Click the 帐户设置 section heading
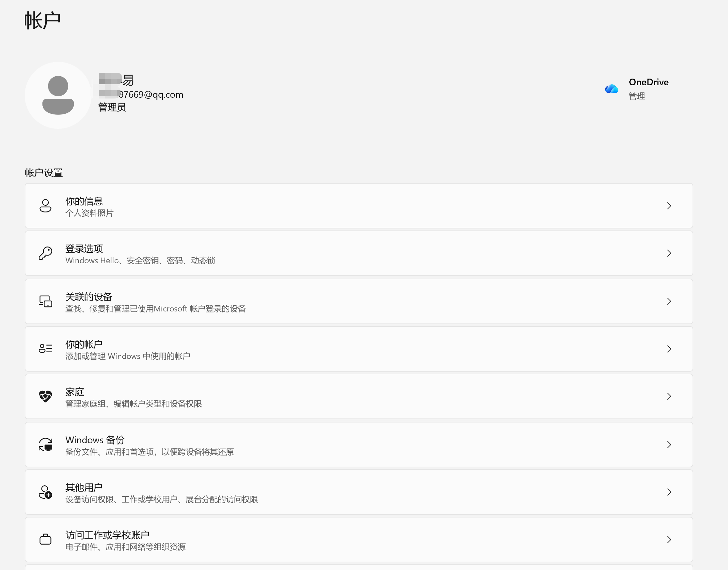This screenshot has height=570, width=728. tap(44, 173)
